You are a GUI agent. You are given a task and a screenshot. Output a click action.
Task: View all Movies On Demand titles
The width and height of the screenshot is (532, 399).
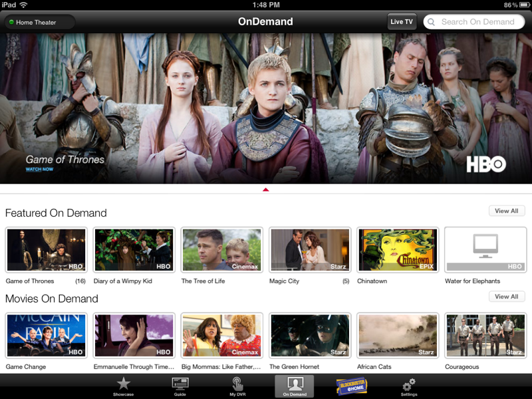(507, 297)
